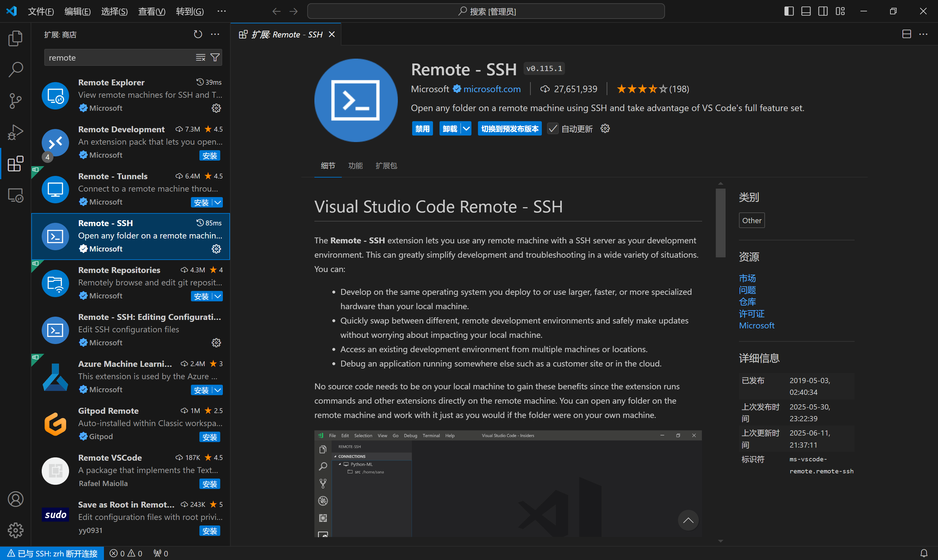Expand install dropdown for Remote - Tunnels
The width and height of the screenshot is (938, 560).
point(218,202)
